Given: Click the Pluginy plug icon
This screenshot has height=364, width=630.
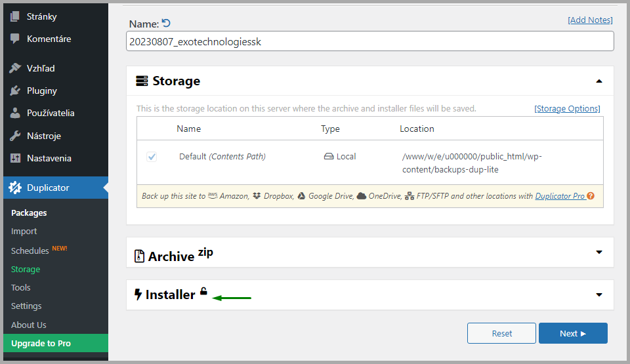Looking at the screenshot, I should pyautogui.click(x=15, y=91).
